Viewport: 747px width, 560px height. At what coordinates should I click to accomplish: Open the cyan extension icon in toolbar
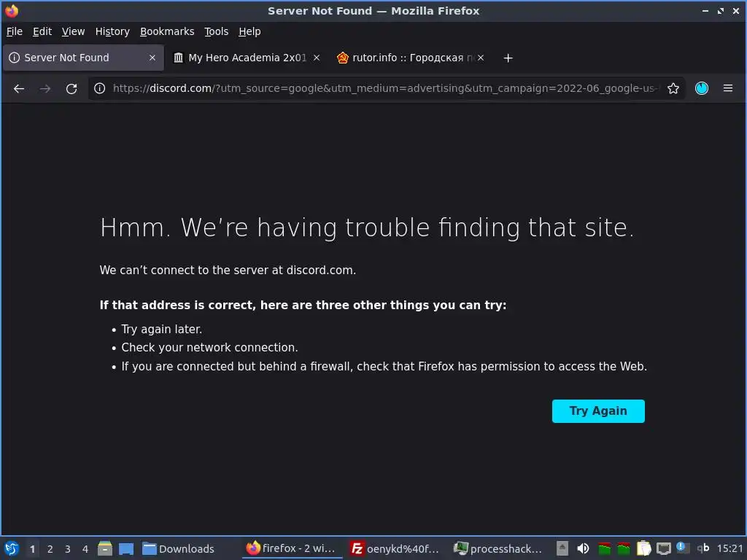pos(702,88)
